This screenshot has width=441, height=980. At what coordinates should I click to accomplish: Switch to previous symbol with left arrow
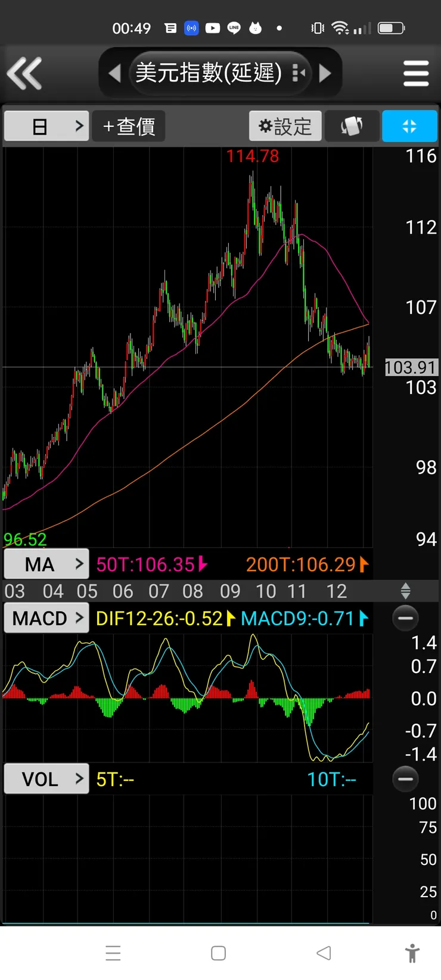tap(114, 73)
